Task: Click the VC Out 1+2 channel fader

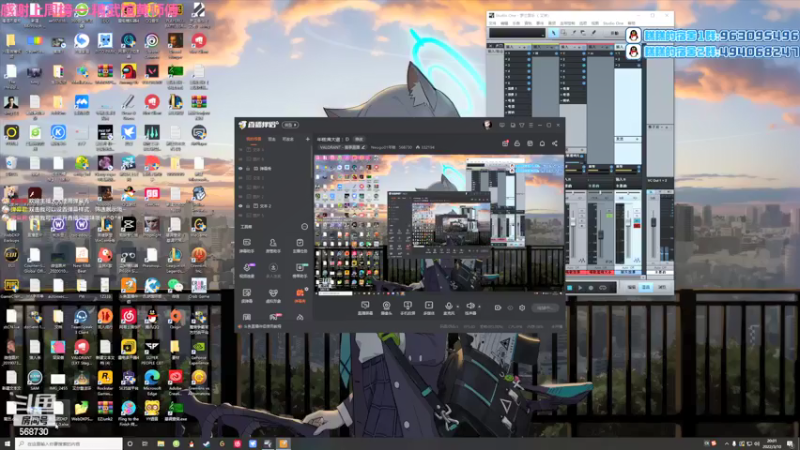Action: pos(654,222)
